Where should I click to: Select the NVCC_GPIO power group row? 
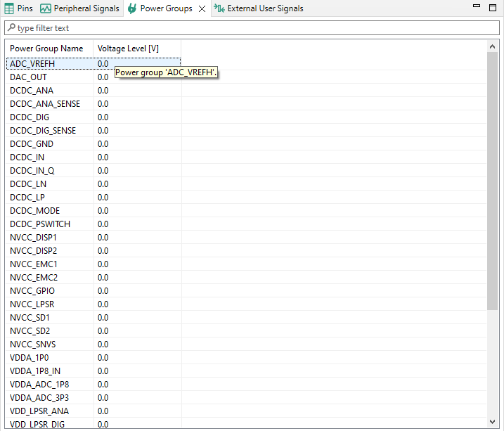[32, 291]
